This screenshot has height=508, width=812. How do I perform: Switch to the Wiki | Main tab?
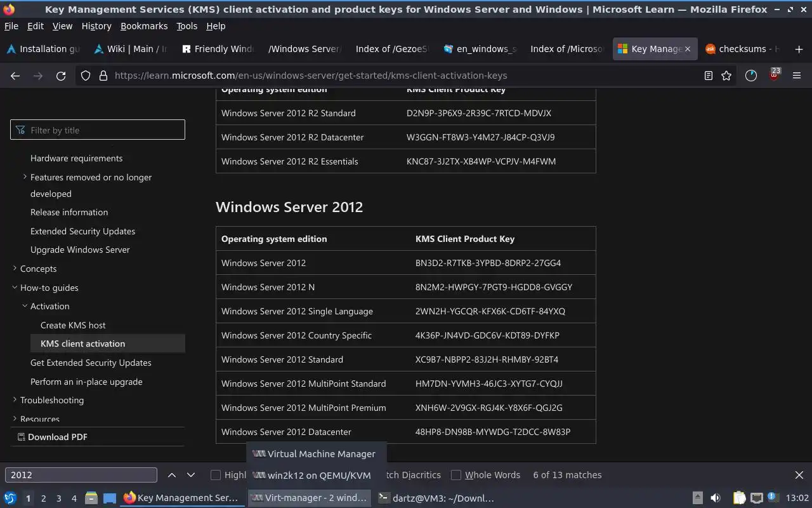[x=131, y=49]
